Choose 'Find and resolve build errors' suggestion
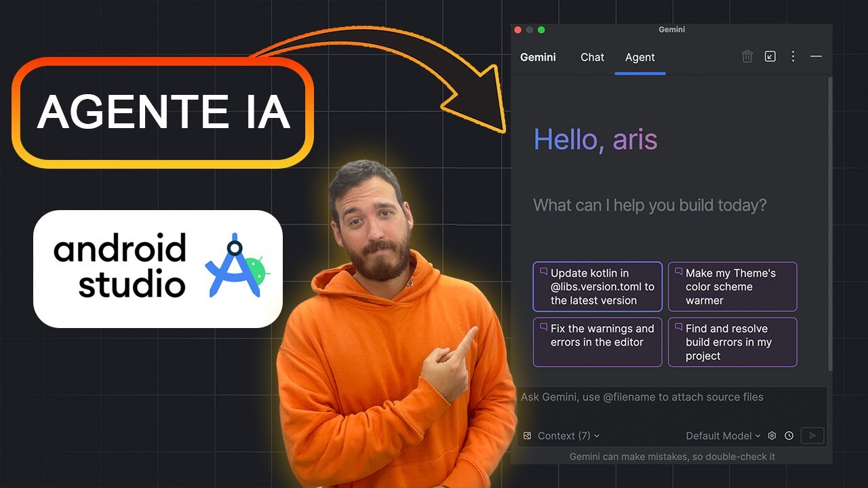 click(x=732, y=342)
